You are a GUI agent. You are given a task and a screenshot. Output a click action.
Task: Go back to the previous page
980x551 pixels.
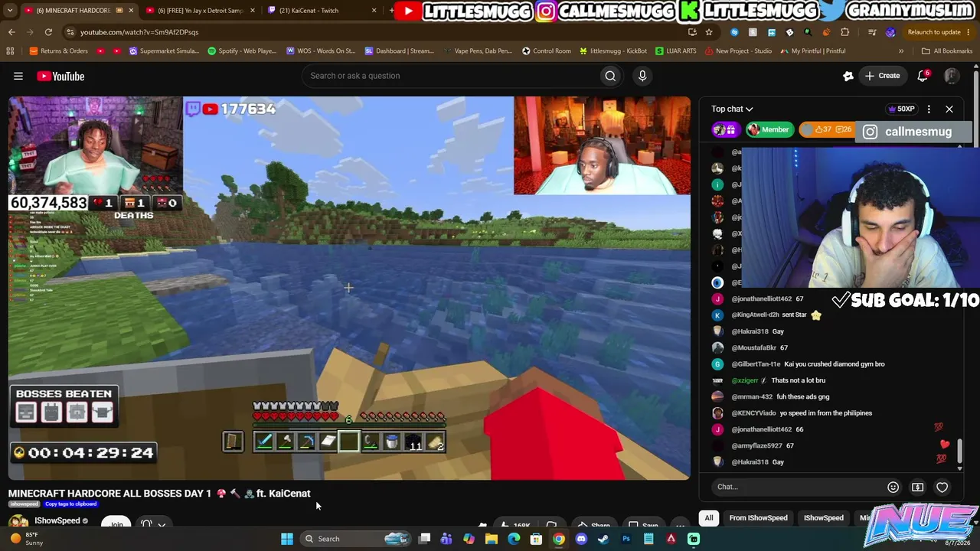[11, 32]
